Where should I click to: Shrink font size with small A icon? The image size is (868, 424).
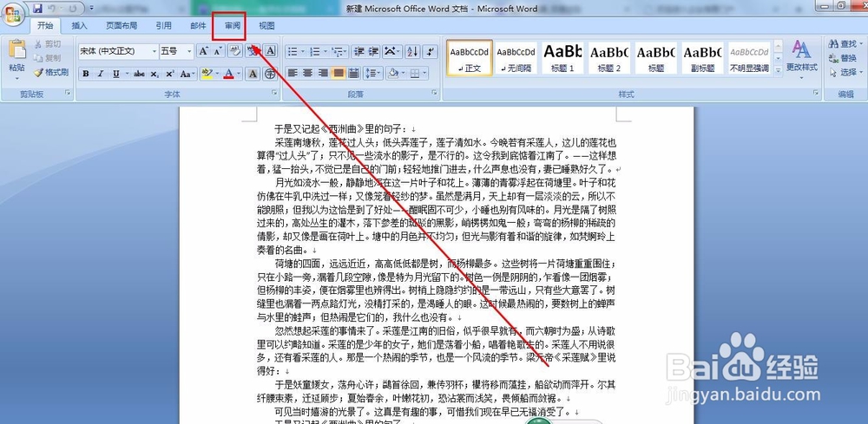pyautogui.click(x=218, y=51)
